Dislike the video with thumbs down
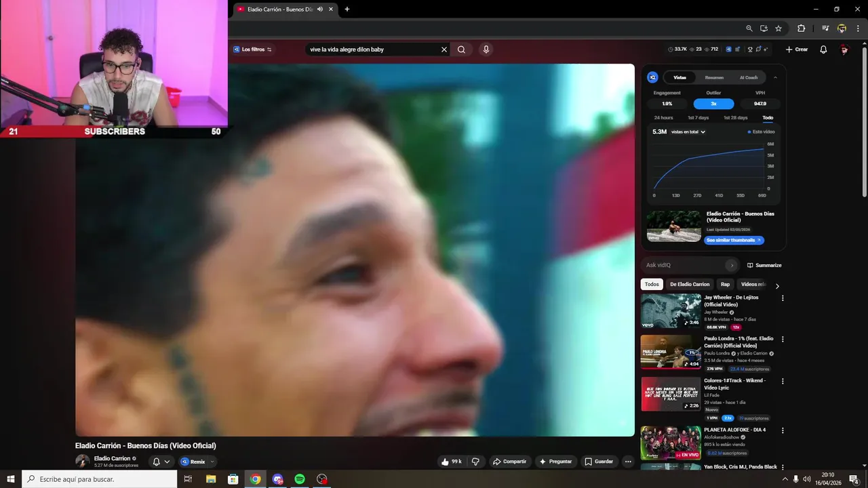The image size is (868, 488). coord(475,462)
